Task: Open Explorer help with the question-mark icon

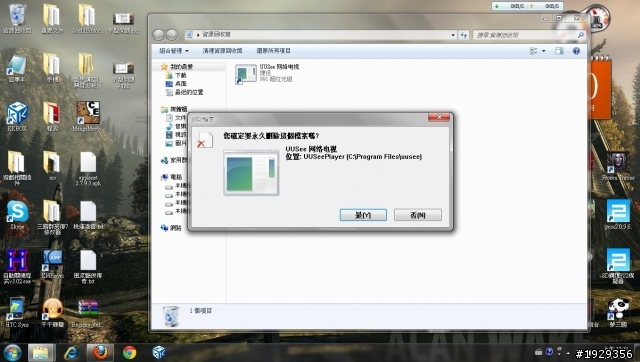Action: [x=576, y=51]
